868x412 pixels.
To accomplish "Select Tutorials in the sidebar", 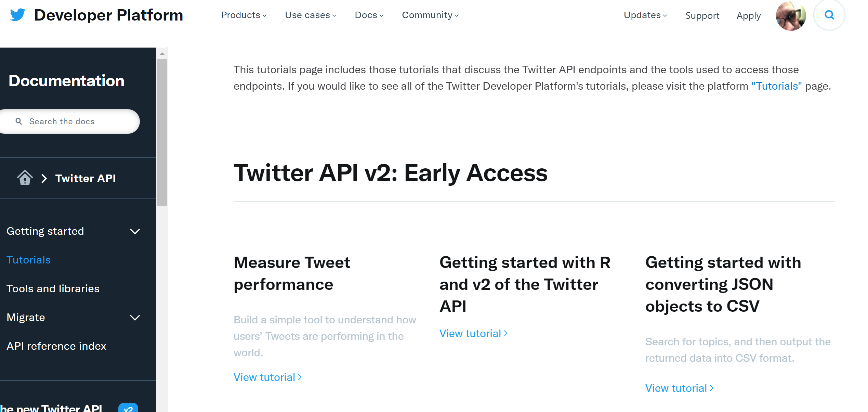I will (29, 260).
